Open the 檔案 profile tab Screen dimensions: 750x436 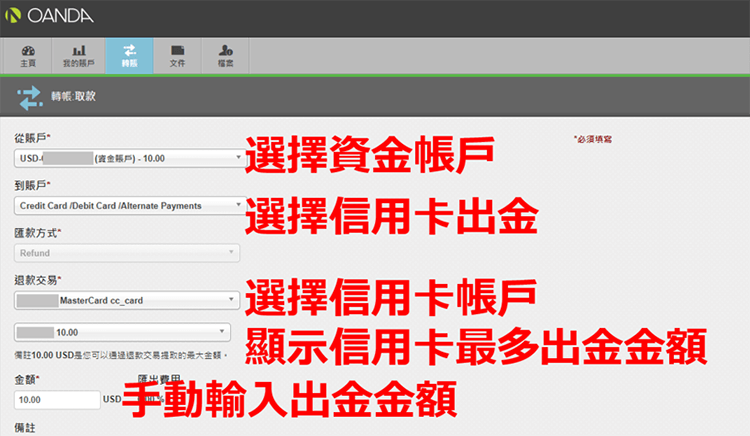tap(225, 56)
